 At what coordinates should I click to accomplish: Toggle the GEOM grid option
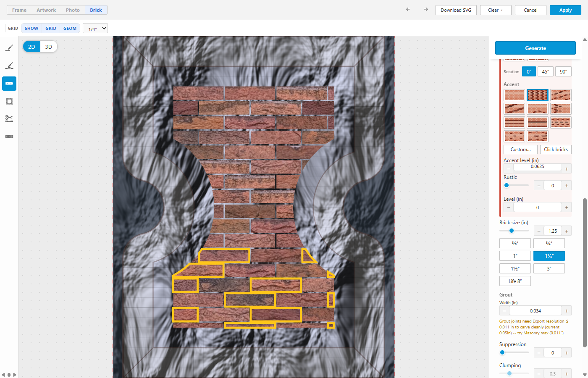[70, 29]
